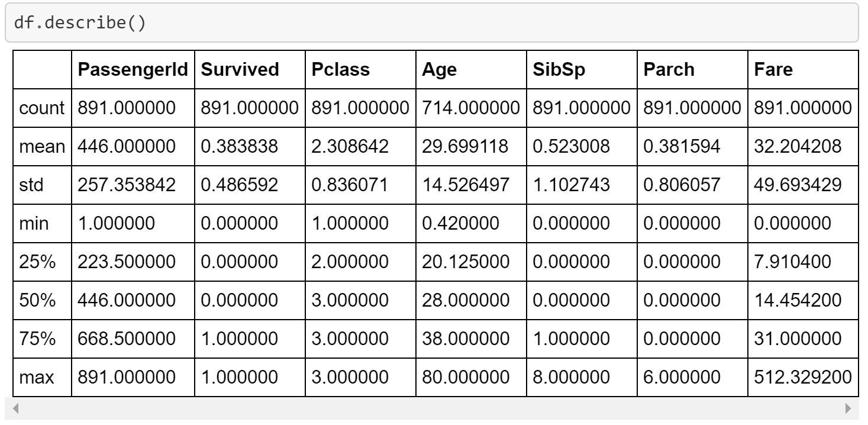Click the Age count cell showing 714.000000
This screenshot has width=868, height=425.
coord(470,108)
